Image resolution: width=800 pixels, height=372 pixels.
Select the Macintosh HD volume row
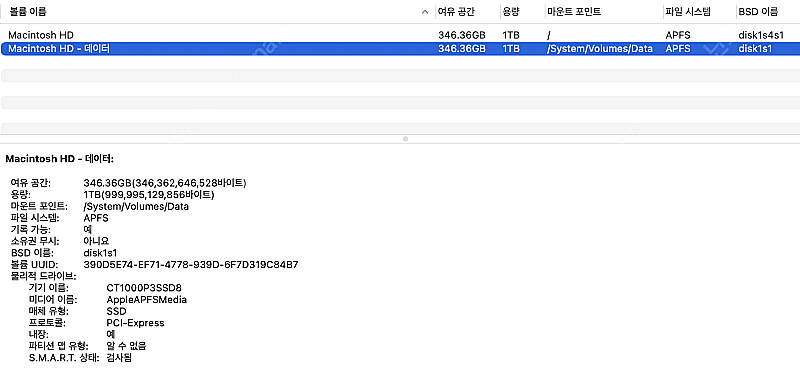tap(400, 35)
